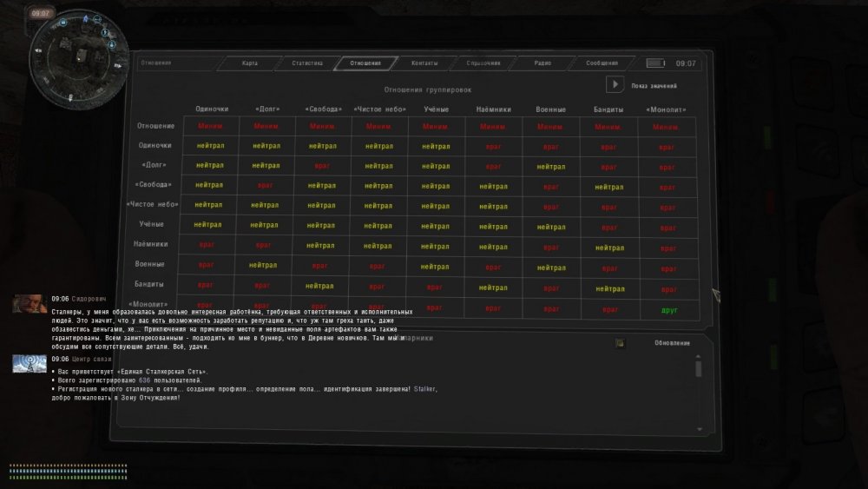
Task: Click the «Одиночки» column header
Action: tap(212, 109)
